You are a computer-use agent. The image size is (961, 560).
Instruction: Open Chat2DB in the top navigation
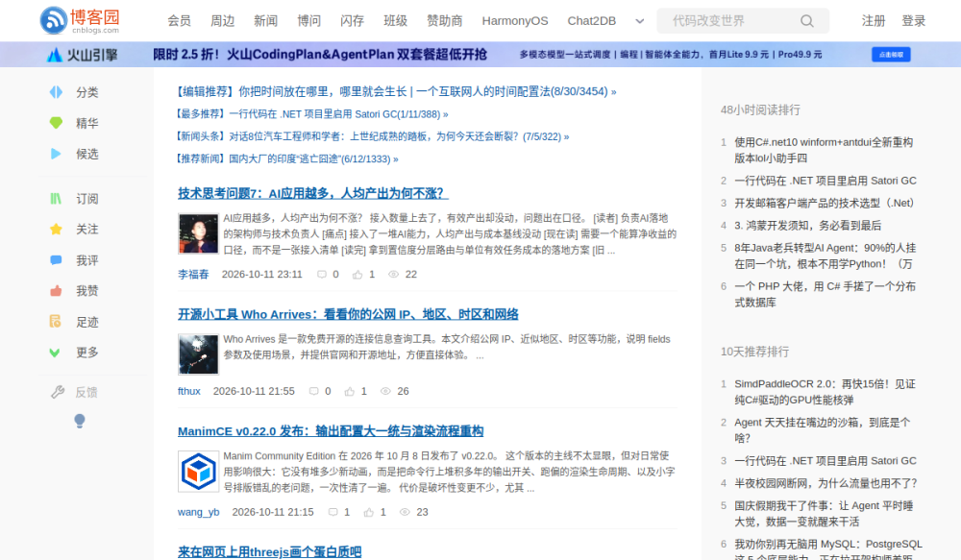591,21
